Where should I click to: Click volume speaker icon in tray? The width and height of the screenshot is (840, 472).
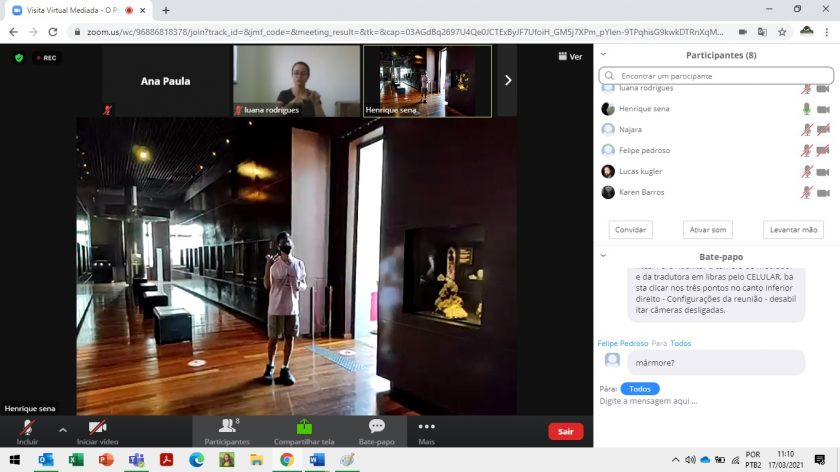691,460
